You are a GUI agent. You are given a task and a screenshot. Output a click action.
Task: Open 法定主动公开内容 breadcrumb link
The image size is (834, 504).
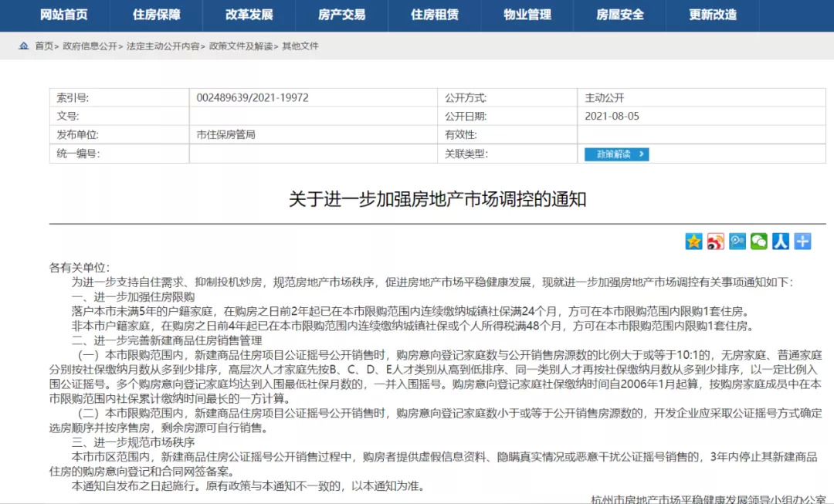tap(163, 46)
